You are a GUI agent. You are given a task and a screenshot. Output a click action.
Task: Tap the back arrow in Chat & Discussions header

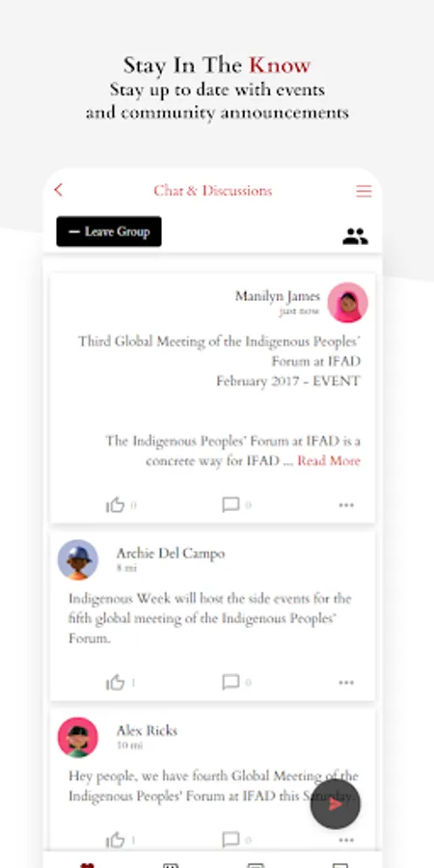(x=59, y=190)
